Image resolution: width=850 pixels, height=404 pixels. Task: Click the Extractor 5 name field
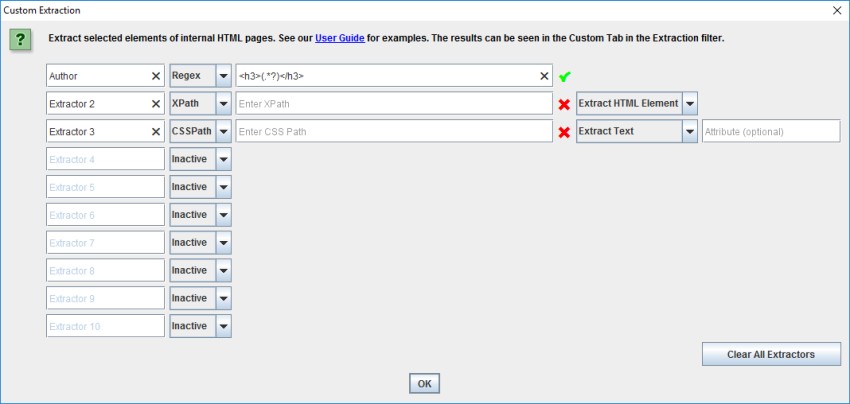coord(105,187)
